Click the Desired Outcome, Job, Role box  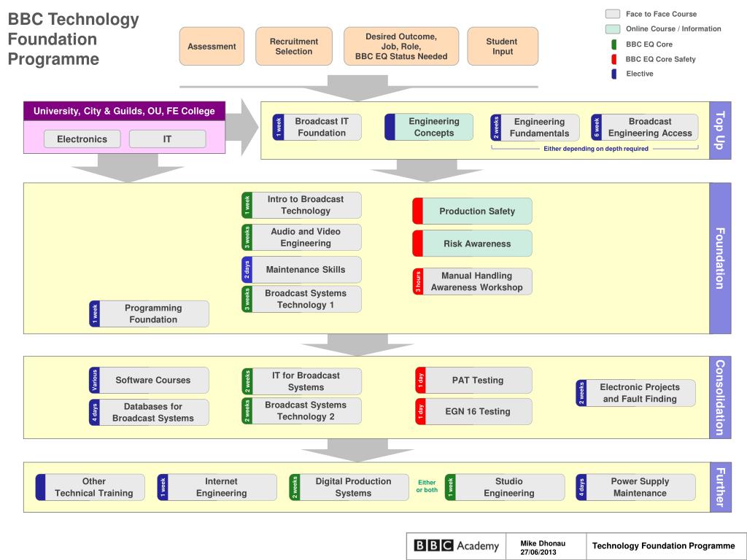(x=401, y=46)
